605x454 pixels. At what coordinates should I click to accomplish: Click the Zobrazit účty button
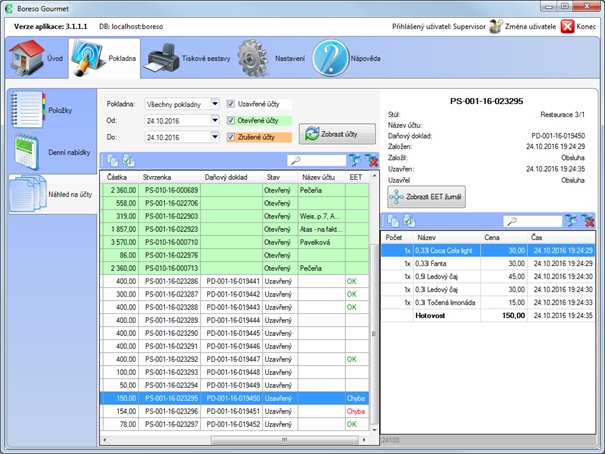click(x=337, y=133)
